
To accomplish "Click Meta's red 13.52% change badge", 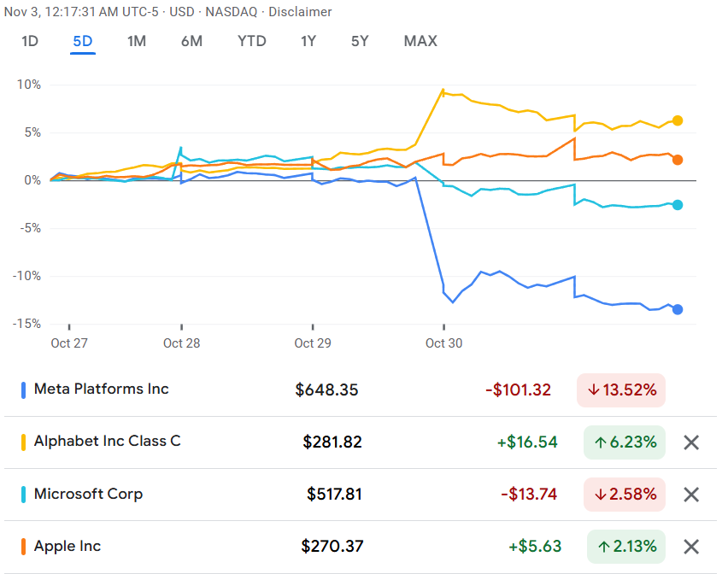I will (x=621, y=390).
